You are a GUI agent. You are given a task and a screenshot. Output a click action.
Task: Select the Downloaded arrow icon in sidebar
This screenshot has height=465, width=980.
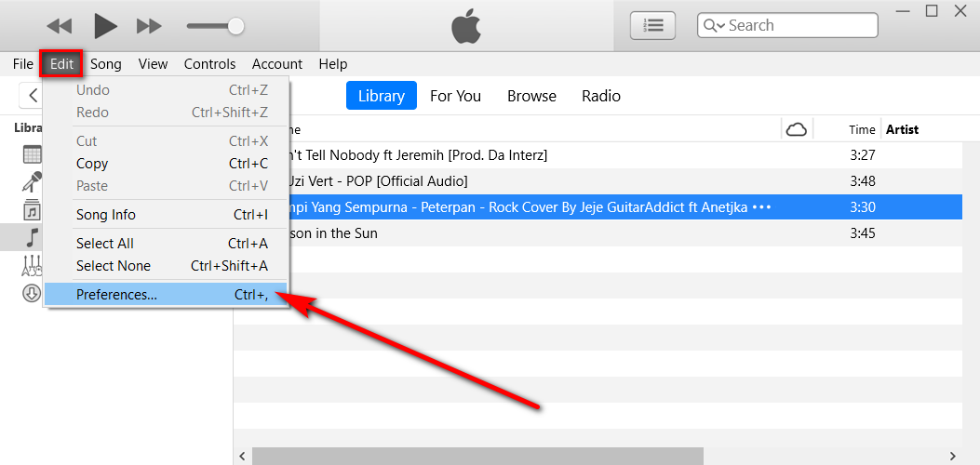coord(32,293)
